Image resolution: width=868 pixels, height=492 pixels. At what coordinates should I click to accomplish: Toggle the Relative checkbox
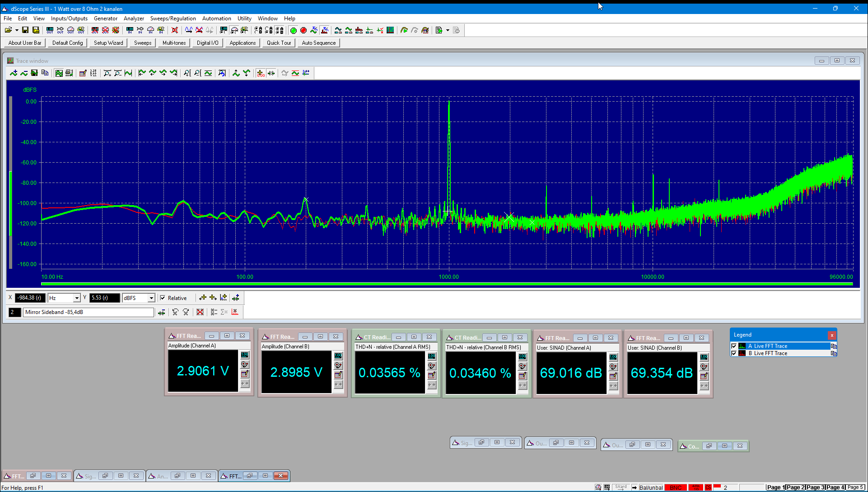coord(163,298)
